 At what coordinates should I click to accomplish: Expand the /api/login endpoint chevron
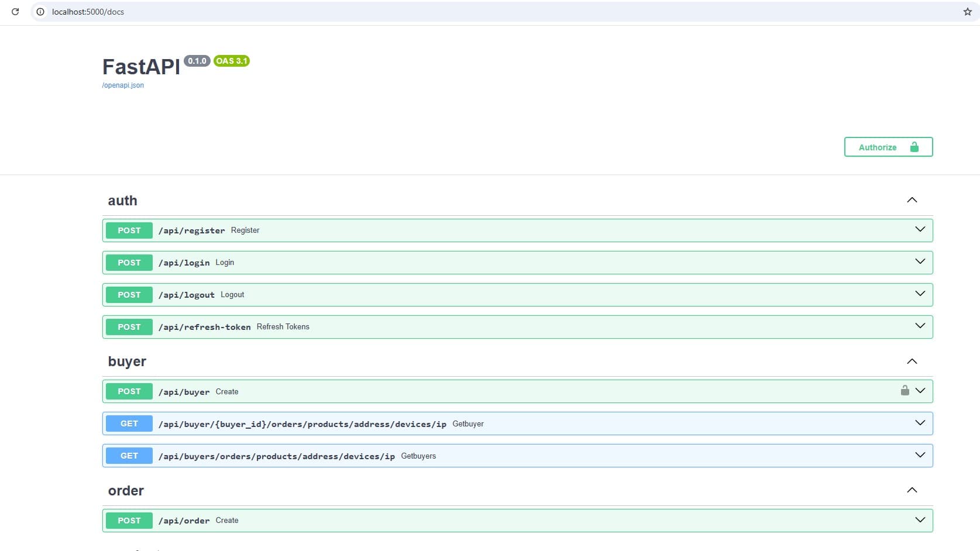pos(920,261)
